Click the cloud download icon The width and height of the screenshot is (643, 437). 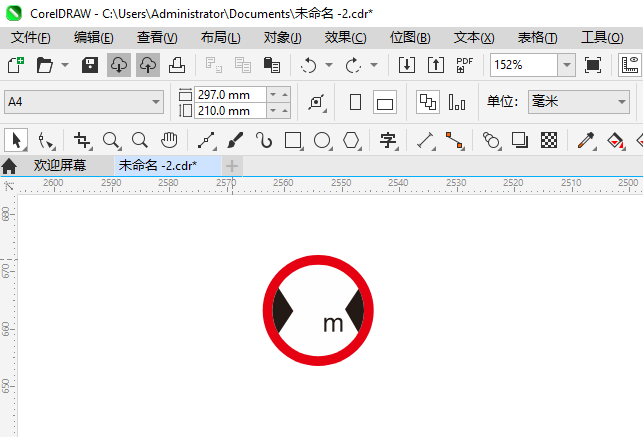pos(119,65)
